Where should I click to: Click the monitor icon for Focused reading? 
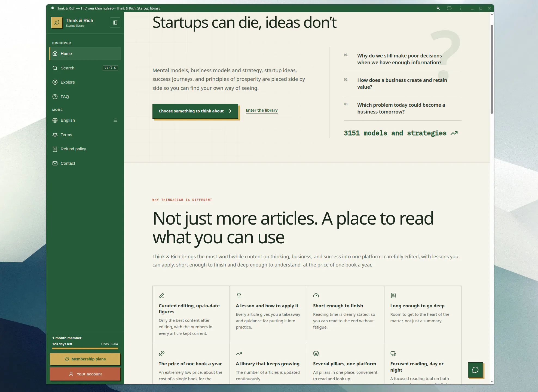tap(393, 353)
